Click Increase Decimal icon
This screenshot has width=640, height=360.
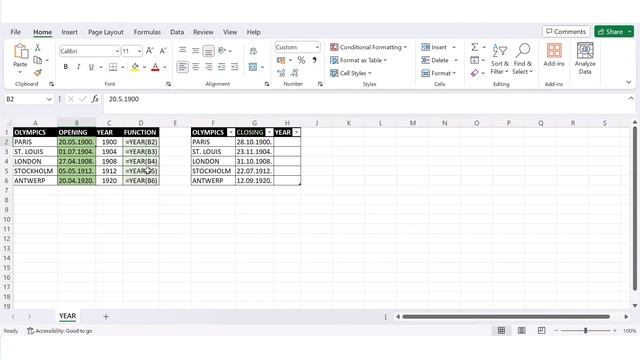click(x=281, y=73)
